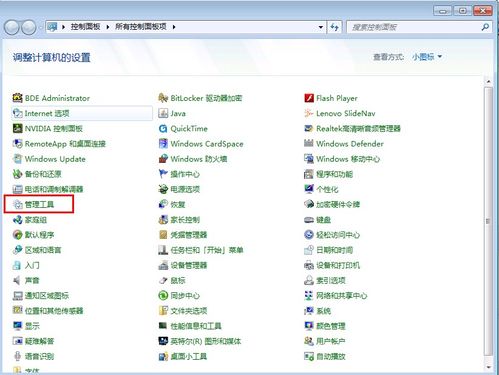Expand arrow after 控制面板 breadcrumb
499x375 pixels.
coord(108,27)
